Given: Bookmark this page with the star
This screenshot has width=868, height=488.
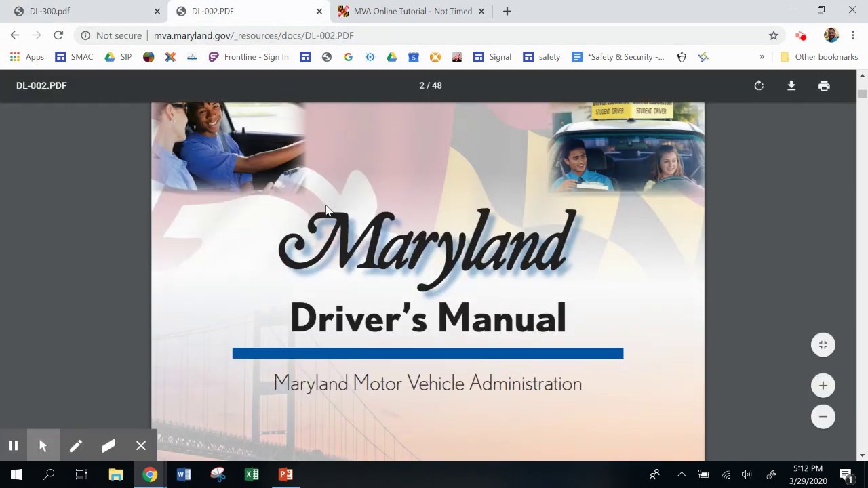Looking at the screenshot, I should [774, 35].
